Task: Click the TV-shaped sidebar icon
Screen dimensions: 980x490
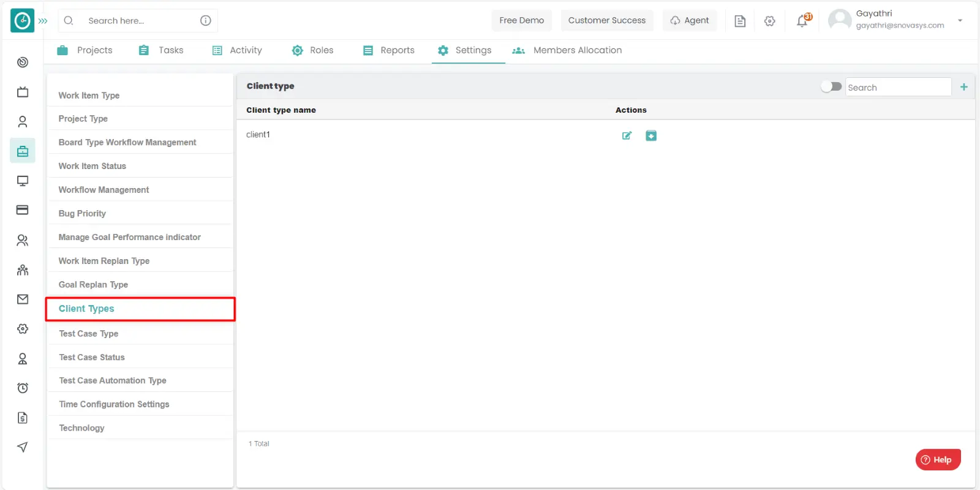Action: (x=23, y=92)
